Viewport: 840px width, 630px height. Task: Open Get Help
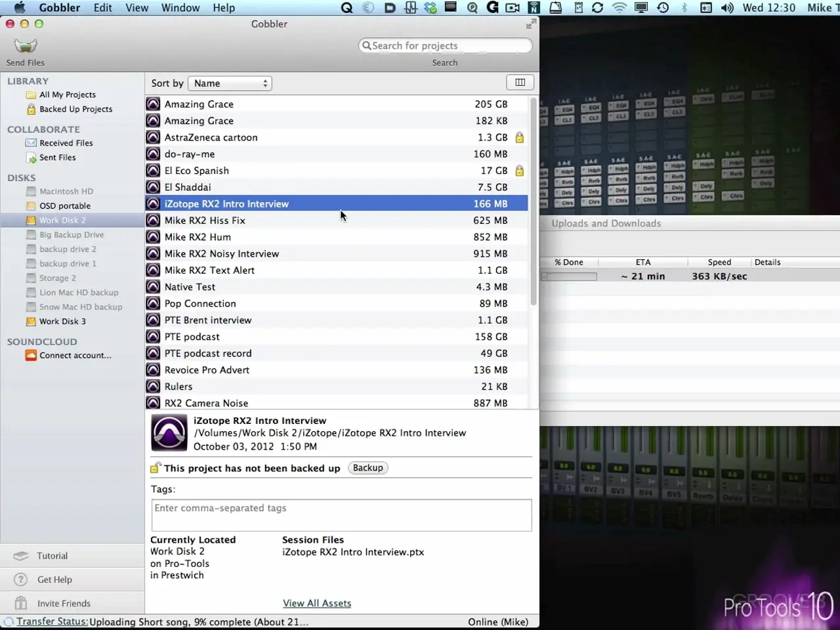click(x=54, y=579)
